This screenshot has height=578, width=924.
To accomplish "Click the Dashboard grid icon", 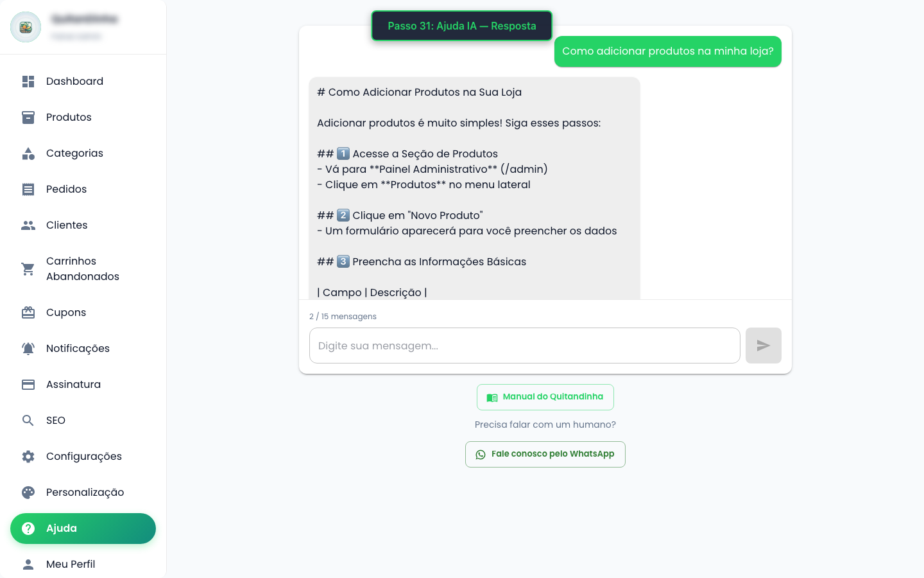I will pyautogui.click(x=28, y=82).
